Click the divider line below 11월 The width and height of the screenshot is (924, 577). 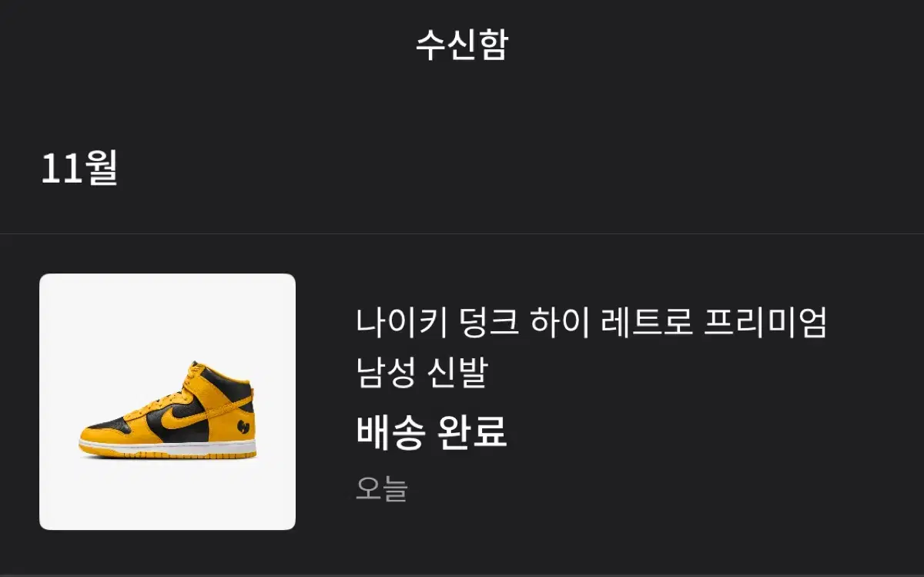[462, 233]
